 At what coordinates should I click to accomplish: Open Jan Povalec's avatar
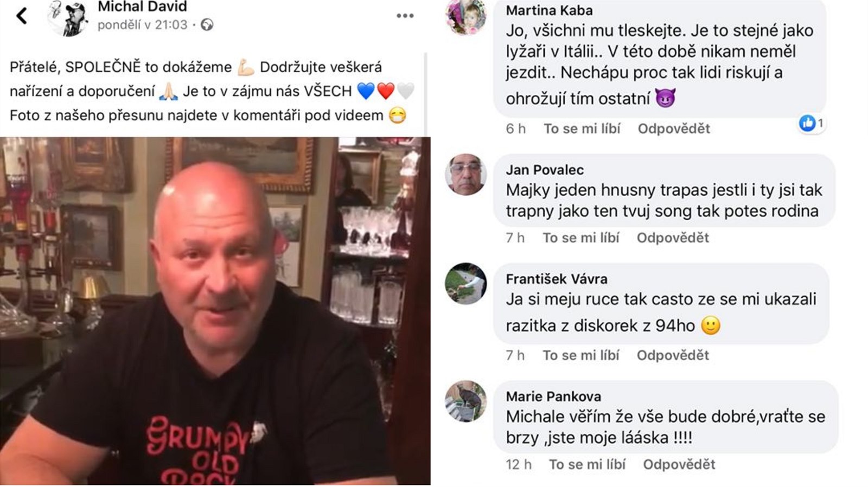click(x=465, y=175)
